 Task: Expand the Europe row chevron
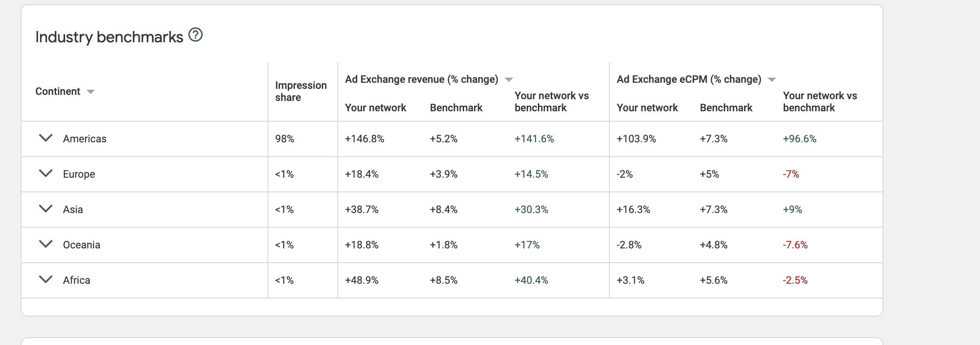46,173
